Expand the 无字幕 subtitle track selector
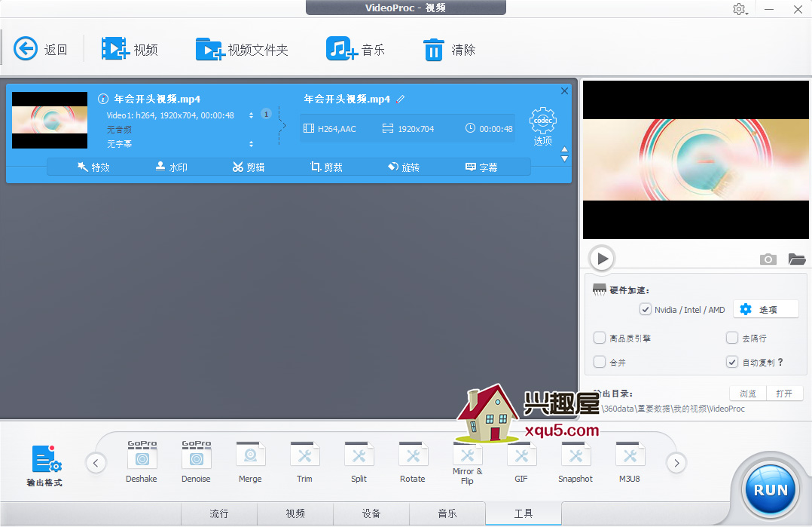 point(251,144)
